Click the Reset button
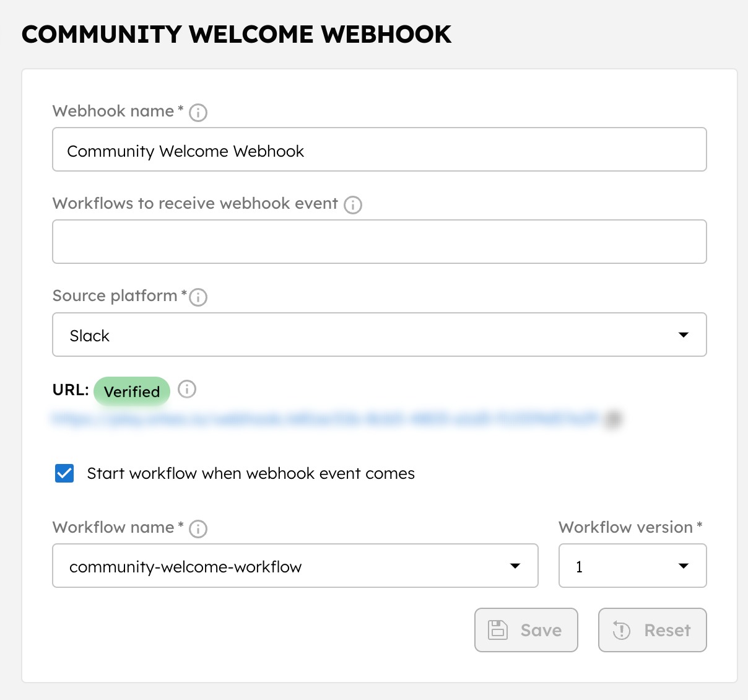This screenshot has width=748, height=700. pos(652,629)
